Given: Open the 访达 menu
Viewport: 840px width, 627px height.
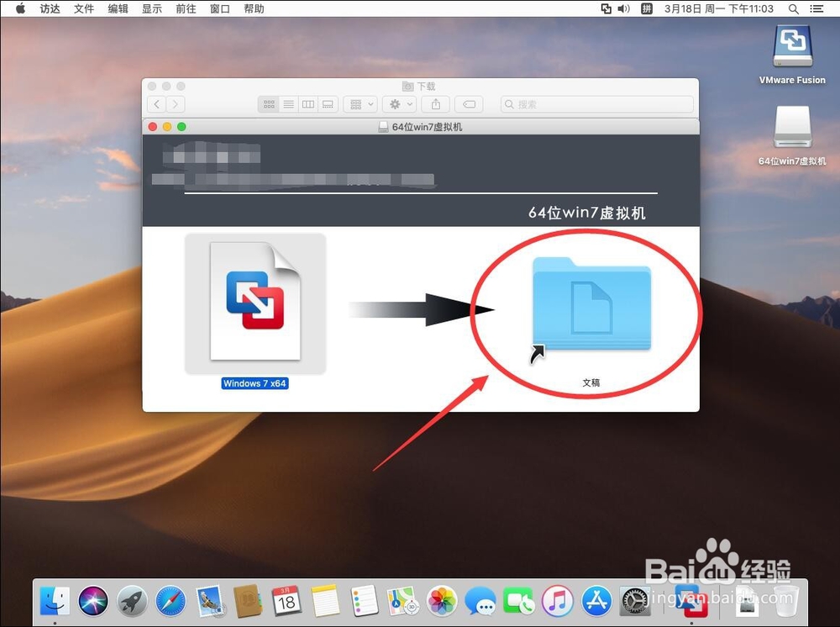Looking at the screenshot, I should coord(50,8).
